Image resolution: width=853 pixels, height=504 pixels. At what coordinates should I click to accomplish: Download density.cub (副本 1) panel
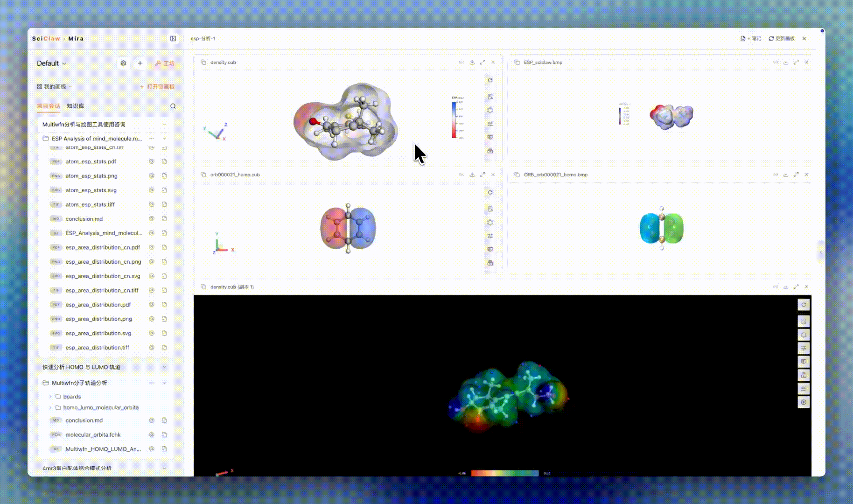pos(786,287)
